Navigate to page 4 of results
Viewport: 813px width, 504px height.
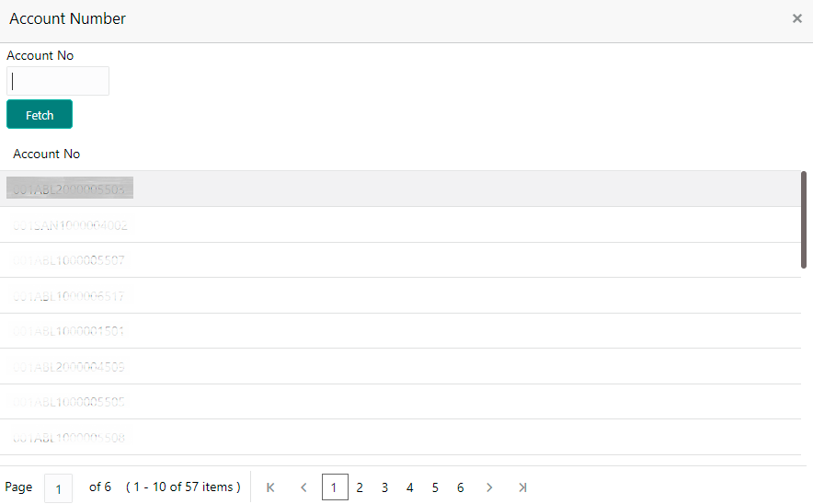click(410, 487)
